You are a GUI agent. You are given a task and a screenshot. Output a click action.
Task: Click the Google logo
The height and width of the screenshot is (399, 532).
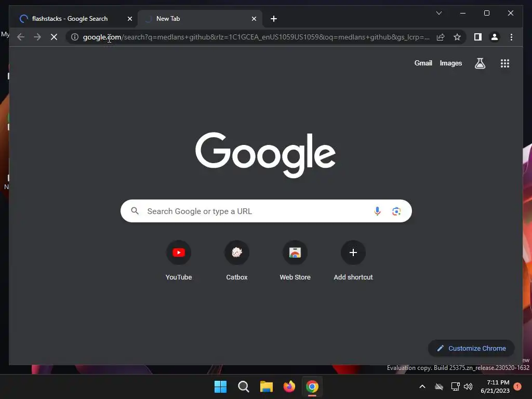pyautogui.click(x=265, y=155)
